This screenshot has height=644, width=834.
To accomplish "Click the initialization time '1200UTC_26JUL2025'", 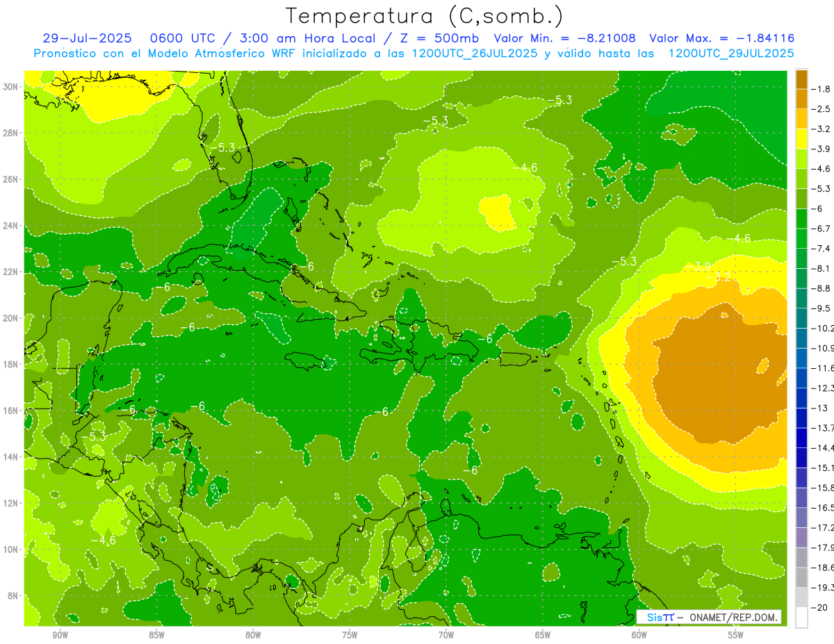I will coord(475,53).
